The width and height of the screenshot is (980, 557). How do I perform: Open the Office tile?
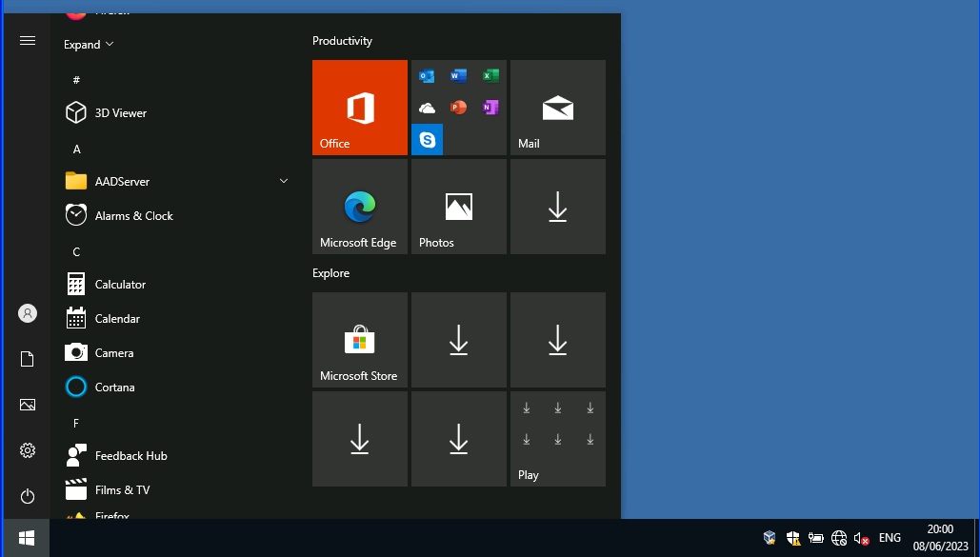(x=359, y=107)
